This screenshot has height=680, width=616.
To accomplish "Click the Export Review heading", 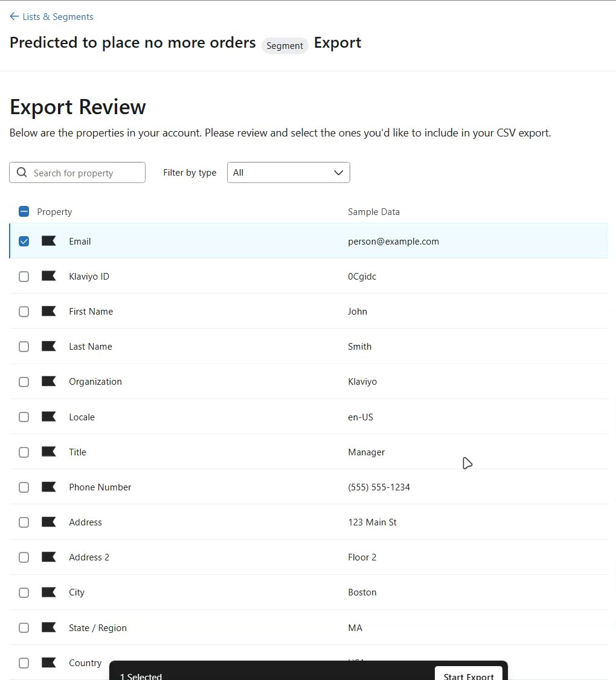I will point(78,107).
